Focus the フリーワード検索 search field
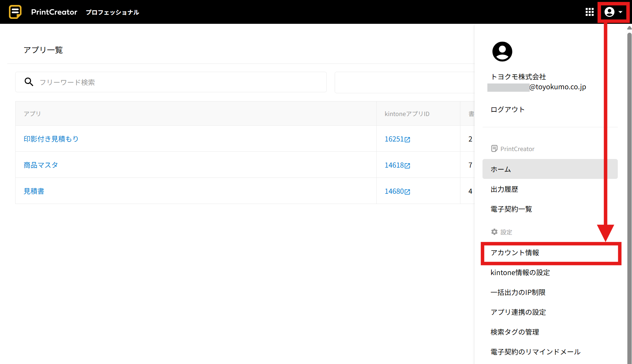This screenshot has height=364, width=632. pos(171,82)
